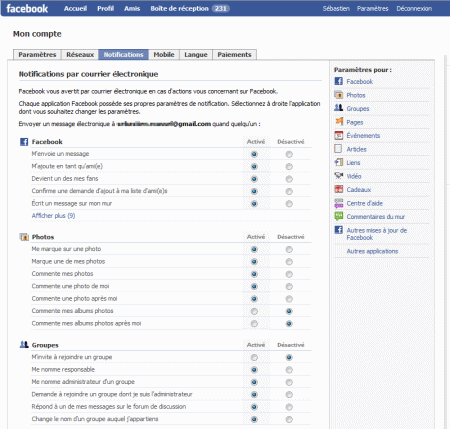Click Déconnexion to log out

pyautogui.click(x=414, y=8)
